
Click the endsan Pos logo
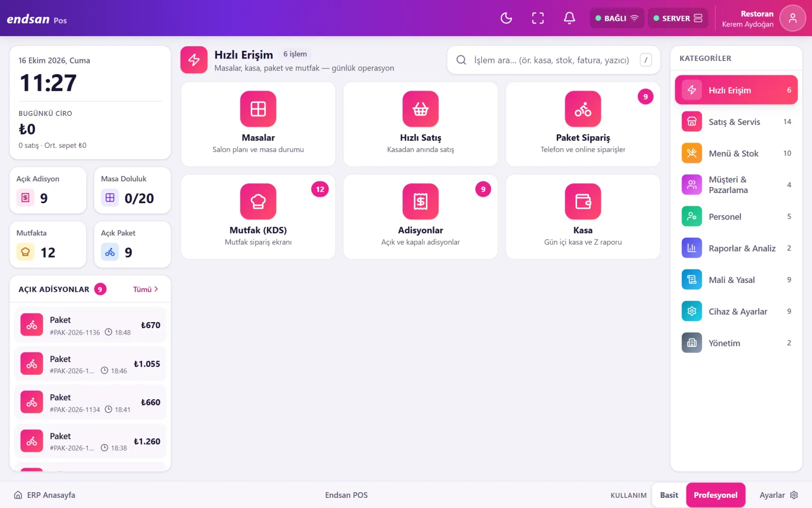[37, 19]
